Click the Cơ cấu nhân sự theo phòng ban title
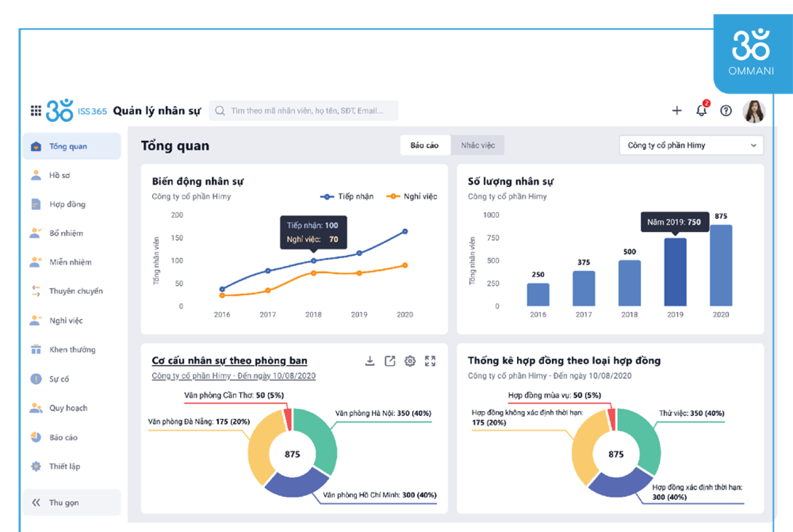 click(229, 360)
